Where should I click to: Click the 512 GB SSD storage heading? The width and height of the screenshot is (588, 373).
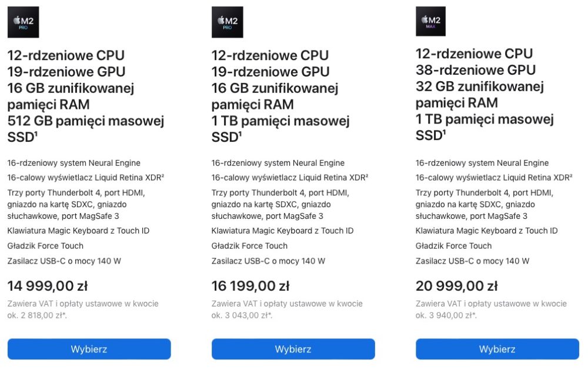tap(86, 129)
